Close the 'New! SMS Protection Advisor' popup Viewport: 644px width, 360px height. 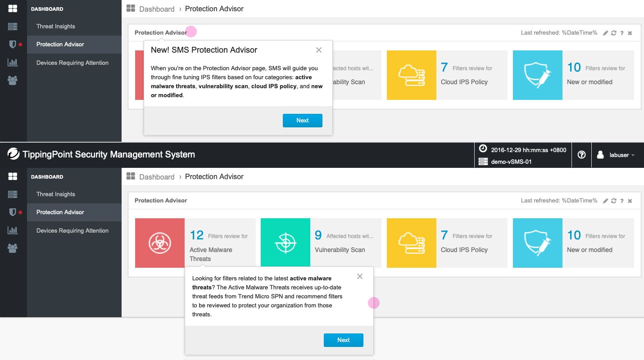319,50
